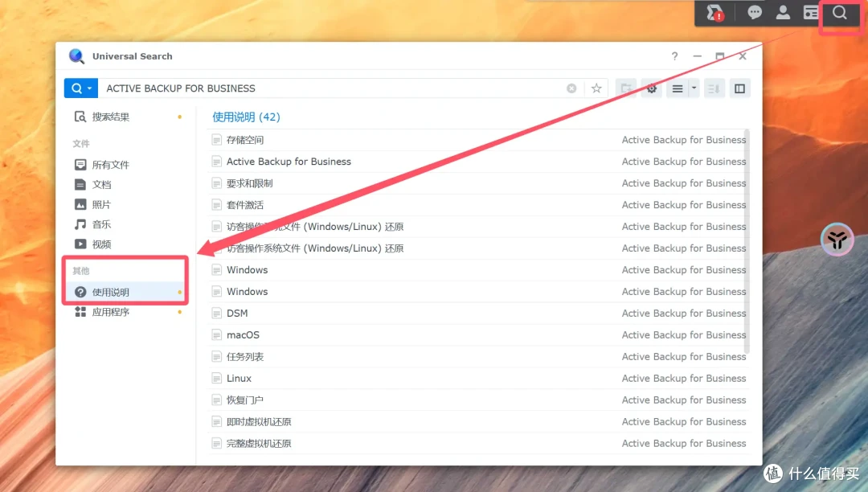Click the Universal Search app logo

[76, 56]
